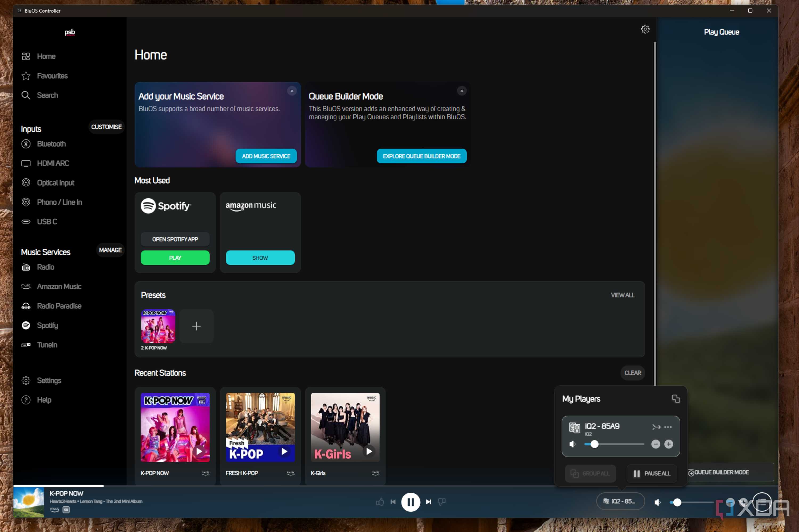The width and height of the screenshot is (799, 532).
Task: Open the settings gear at top right
Action: (645, 29)
